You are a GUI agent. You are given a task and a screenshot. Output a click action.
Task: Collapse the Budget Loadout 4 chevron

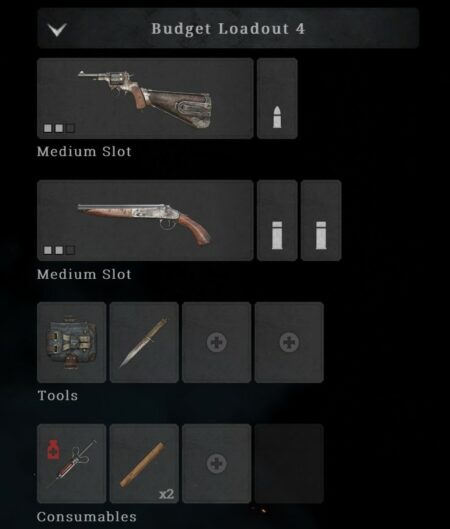57,29
